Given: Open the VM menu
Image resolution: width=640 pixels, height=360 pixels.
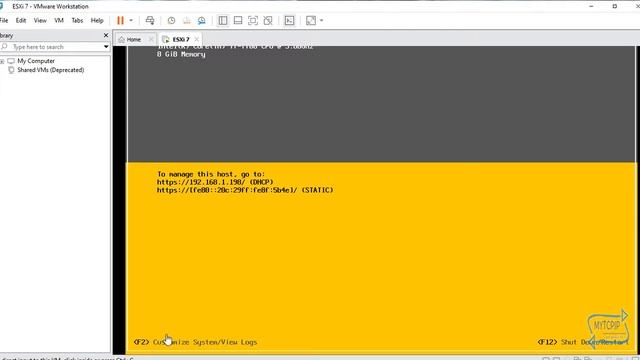Looking at the screenshot, I should click(59, 20).
